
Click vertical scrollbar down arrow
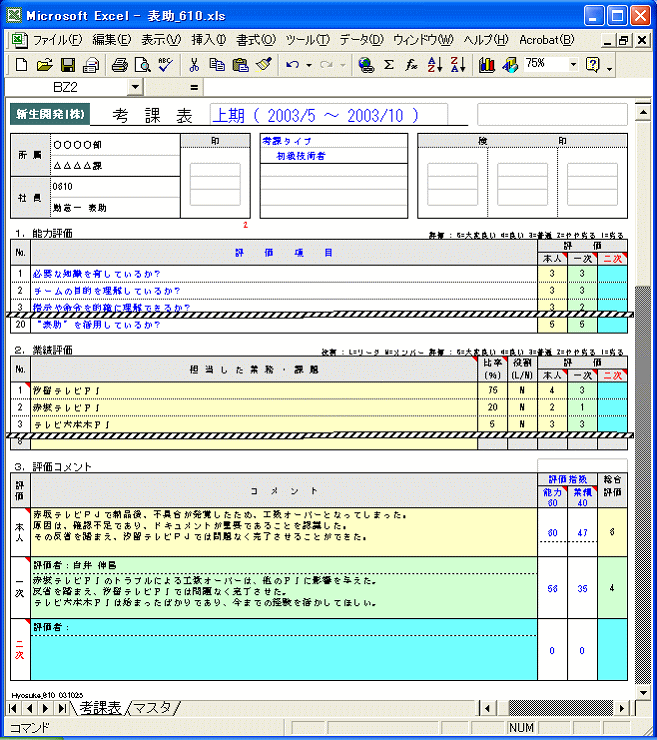[x=643, y=693]
